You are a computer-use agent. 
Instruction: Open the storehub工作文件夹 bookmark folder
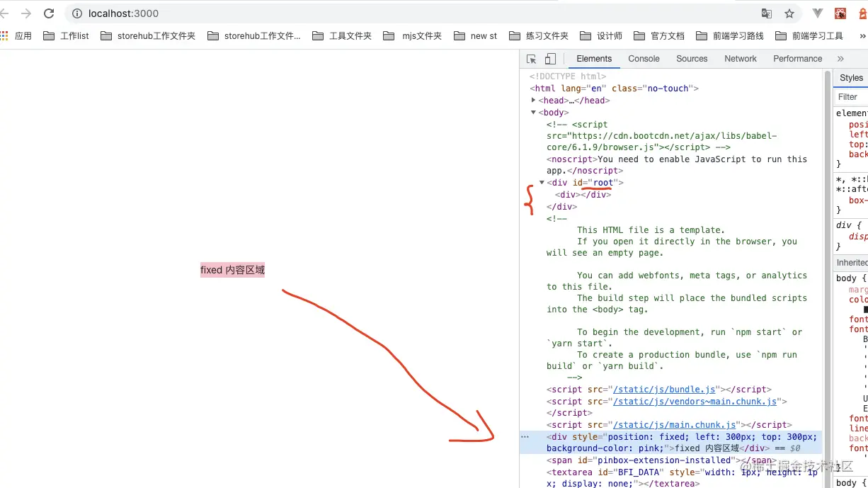pyautogui.click(x=148, y=35)
